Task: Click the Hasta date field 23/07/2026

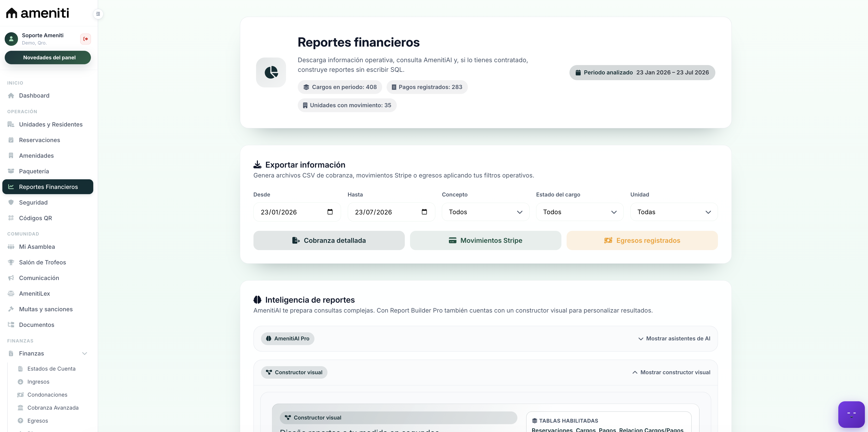Action: [x=391, y=212]
